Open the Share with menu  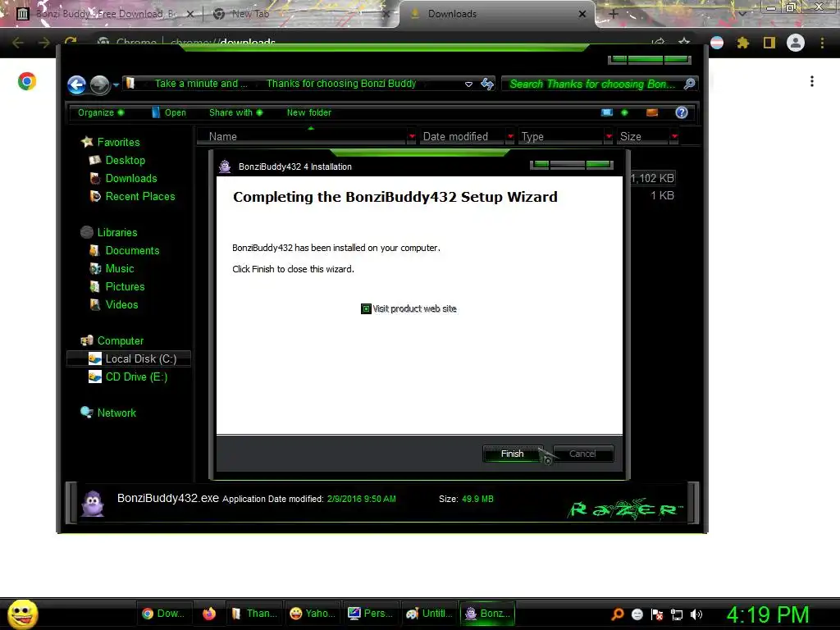(235, 112)
